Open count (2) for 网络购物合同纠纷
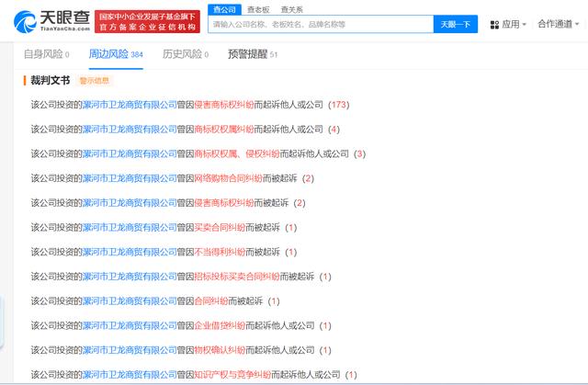This screenshot has width=588, height=385. tap(308, 178)
